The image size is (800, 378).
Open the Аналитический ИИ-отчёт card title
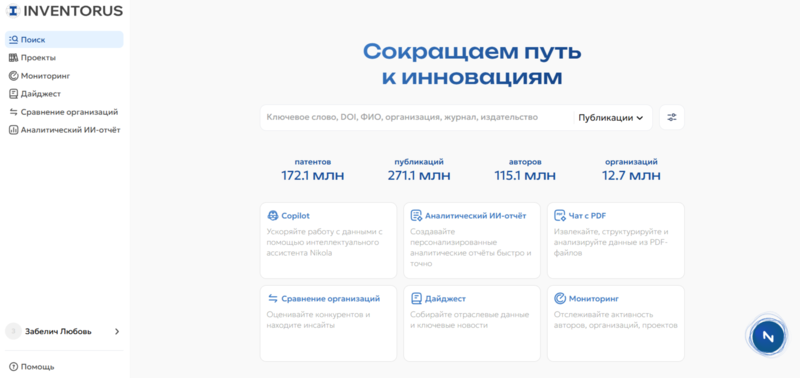[476, 216]
